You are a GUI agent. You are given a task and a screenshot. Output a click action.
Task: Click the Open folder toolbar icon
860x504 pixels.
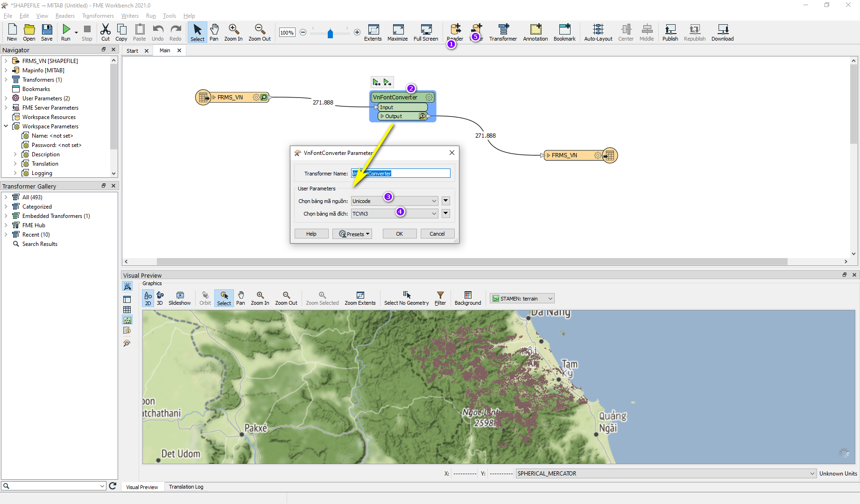29,32
